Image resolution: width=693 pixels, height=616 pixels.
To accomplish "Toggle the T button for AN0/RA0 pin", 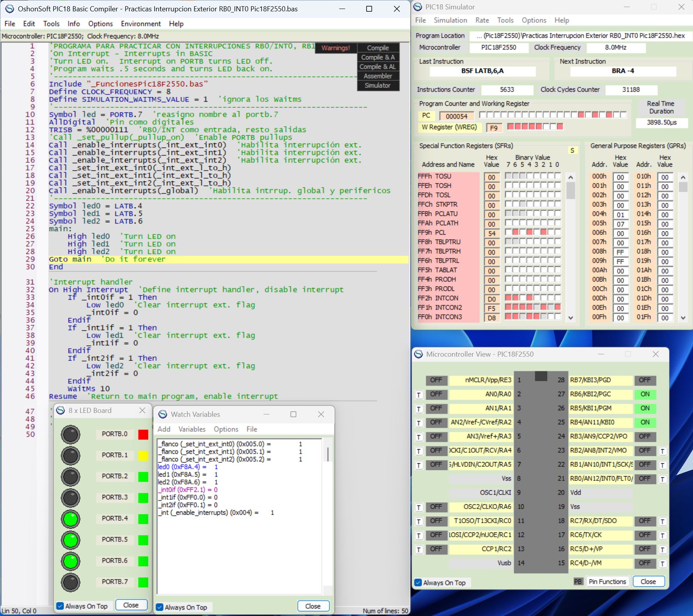I will point(419,395).
